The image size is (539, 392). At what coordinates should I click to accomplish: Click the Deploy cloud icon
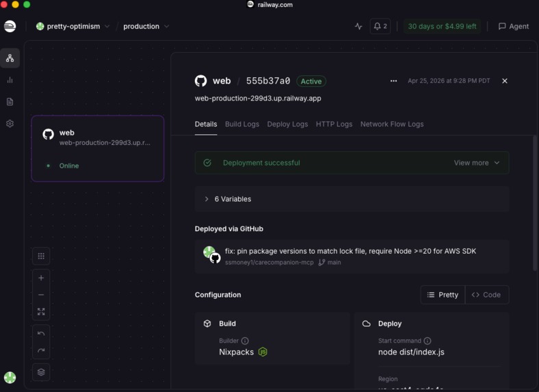coord(367,324)
